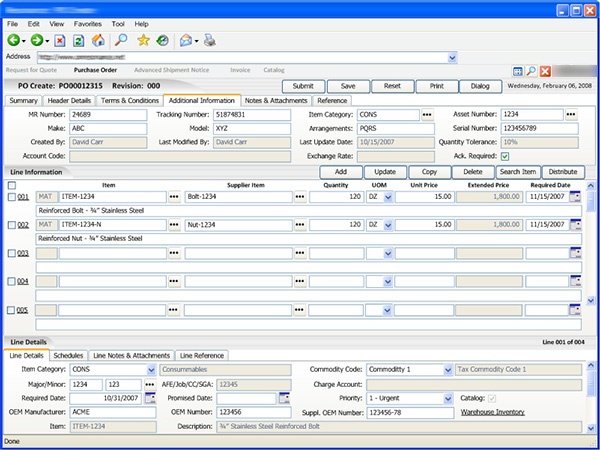Click the Print icon in browser toolbar
600x450 pixels.
[210, 41]
